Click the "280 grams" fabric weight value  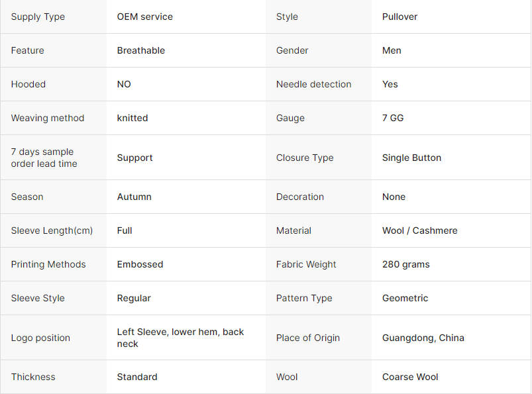pyautogui.click(x=405, y=264)
